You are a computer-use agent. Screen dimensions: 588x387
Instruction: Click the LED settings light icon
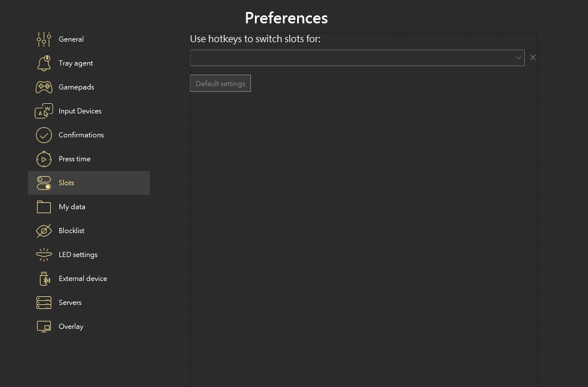[x=44, y=255]
